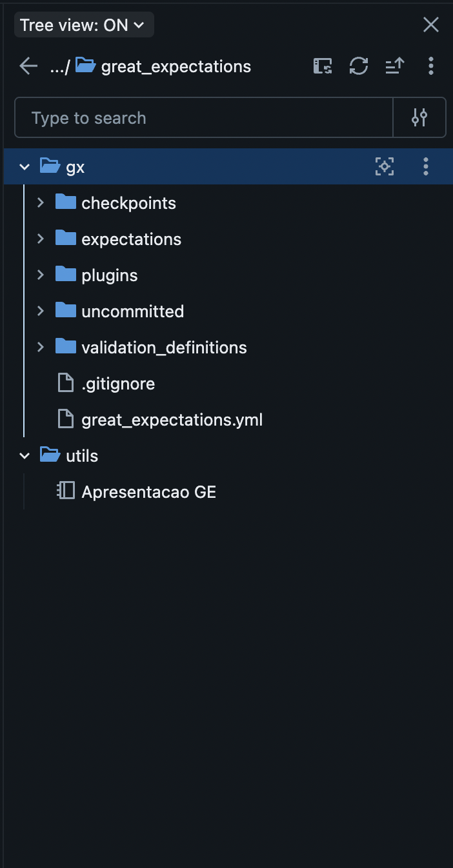Expand the validation_definitions folder
The height and width of the screenshot is (868, 453).
coord(41,347)
